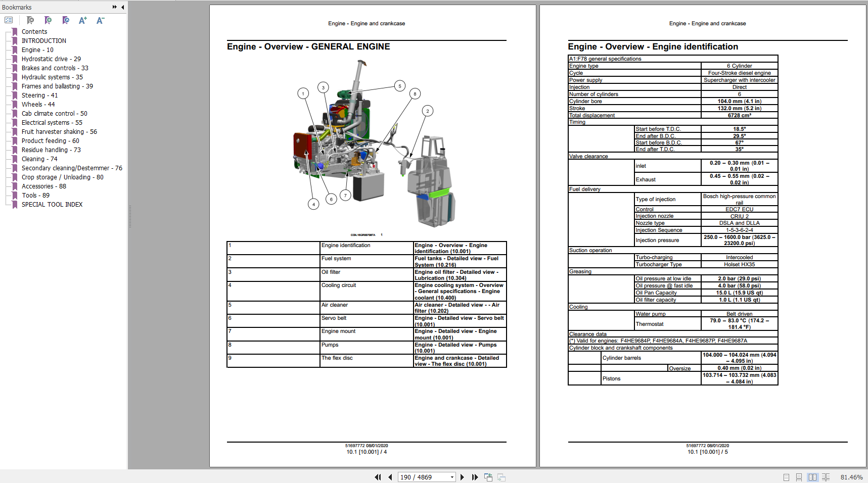Follow the Air cleaner Detailed view link
Screen dimensions: 868x483
pos(457,308)
